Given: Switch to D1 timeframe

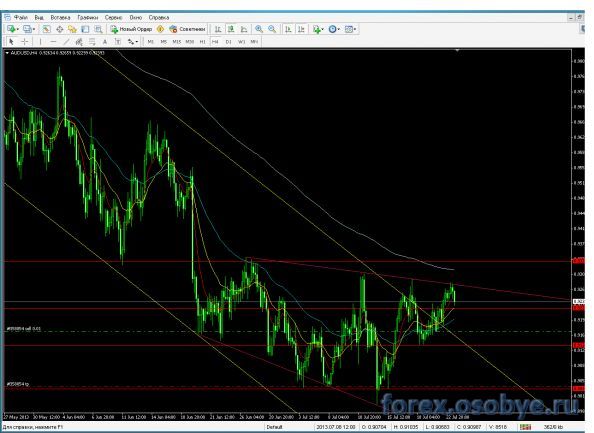Looking at the screenshot, I should click(x=228, y=42).
